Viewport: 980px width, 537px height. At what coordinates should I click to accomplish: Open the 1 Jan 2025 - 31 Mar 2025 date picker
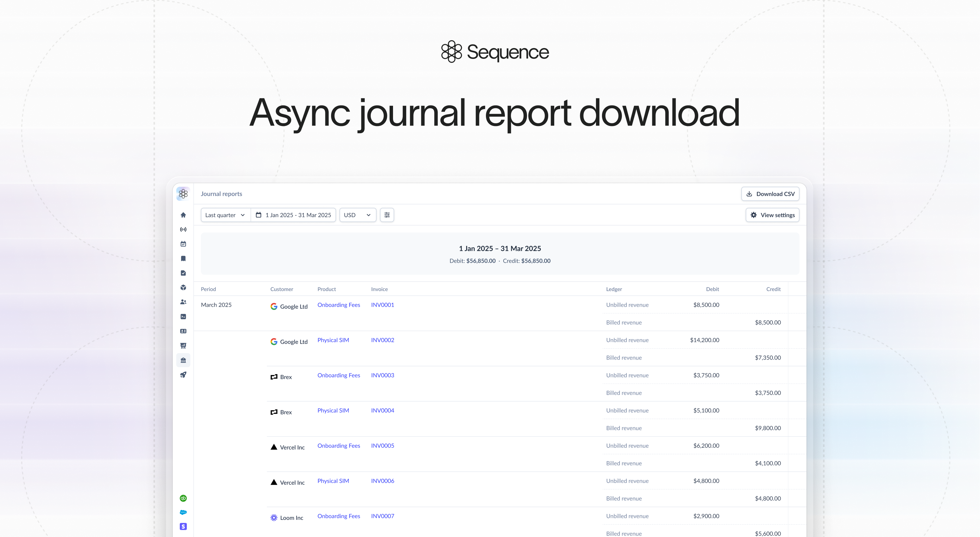(x=293, y=215)
